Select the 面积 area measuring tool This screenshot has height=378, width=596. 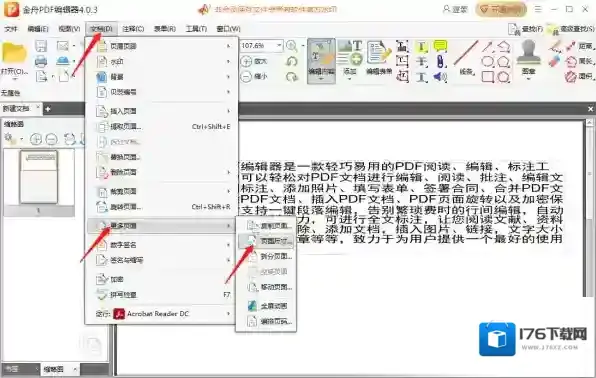[x=579, y=77]
